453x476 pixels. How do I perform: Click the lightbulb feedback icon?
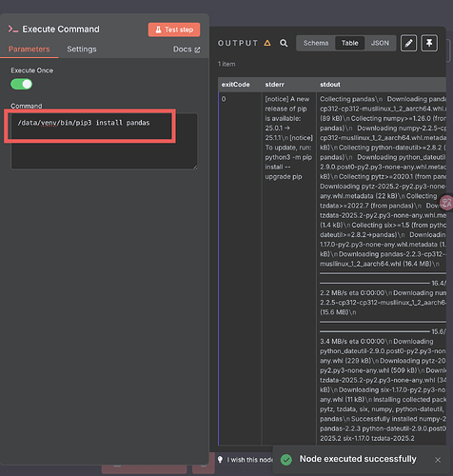point(220,460)
